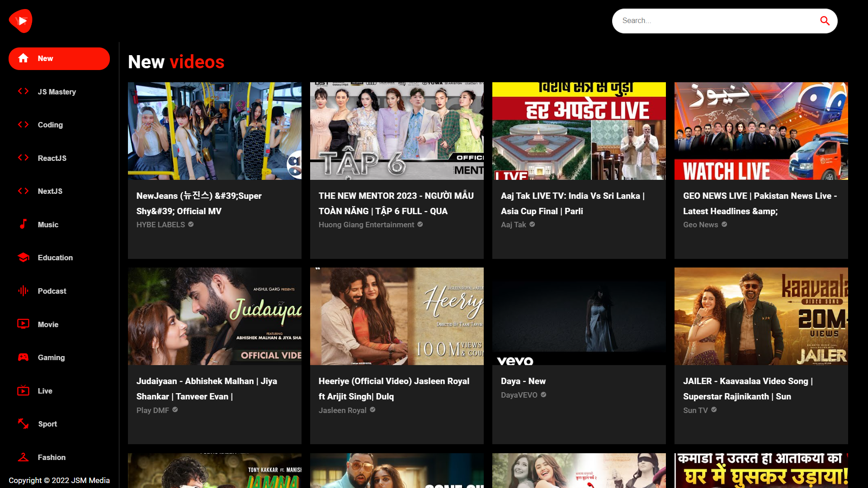Image resolution: width=868 pixels, height=488 pixels.
Task: Select the New category in sidebar
Action: tap(59, 59)
